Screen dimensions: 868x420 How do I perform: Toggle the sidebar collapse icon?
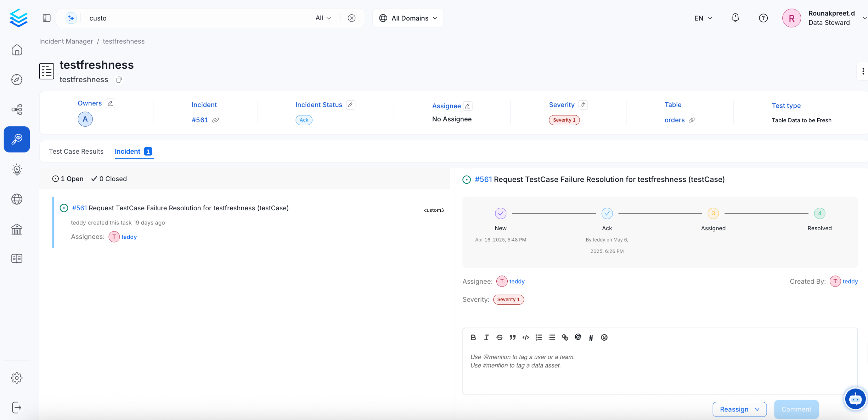coord(47,18)
